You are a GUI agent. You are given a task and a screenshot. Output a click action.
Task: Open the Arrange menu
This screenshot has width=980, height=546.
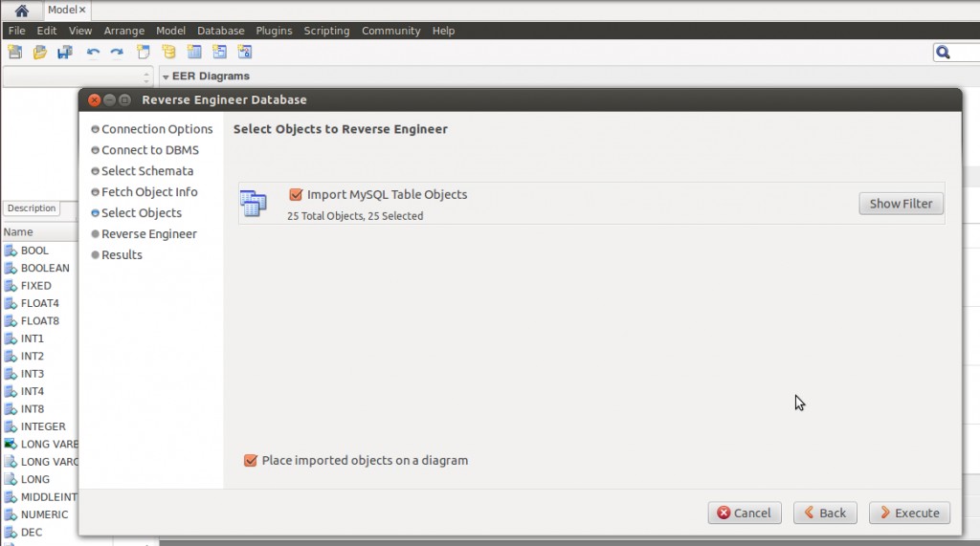point(123,31)
